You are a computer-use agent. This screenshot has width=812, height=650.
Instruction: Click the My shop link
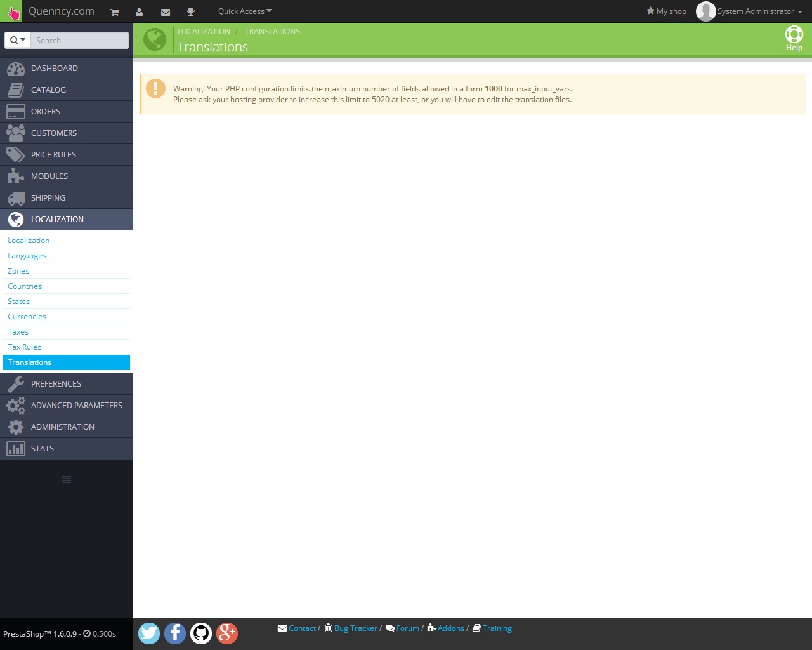(666, 11)
